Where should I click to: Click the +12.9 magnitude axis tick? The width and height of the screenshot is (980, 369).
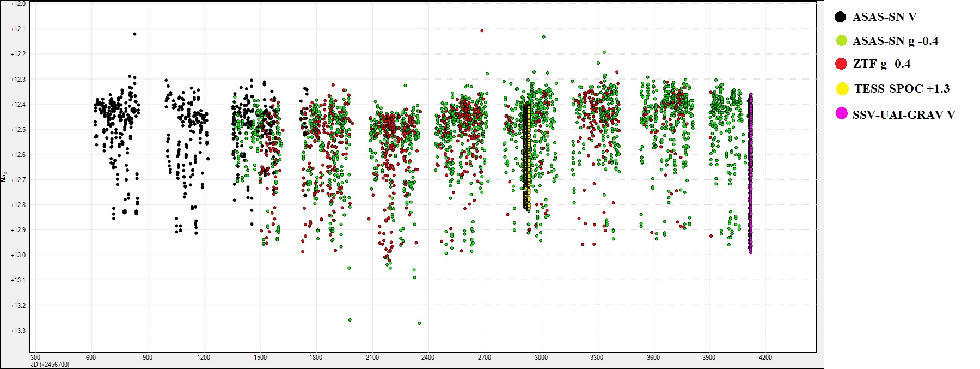click(x=18, y=230)
